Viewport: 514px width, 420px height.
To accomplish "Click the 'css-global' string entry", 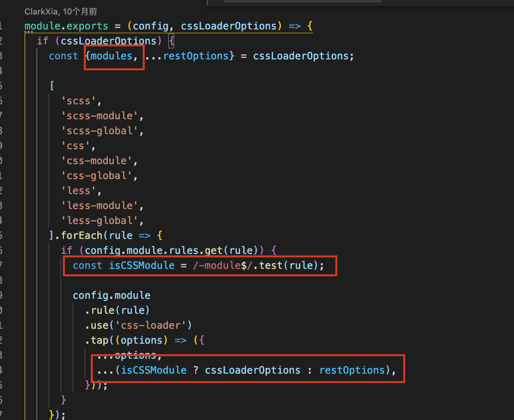I will pyautogui.click(x=97, y=176).
